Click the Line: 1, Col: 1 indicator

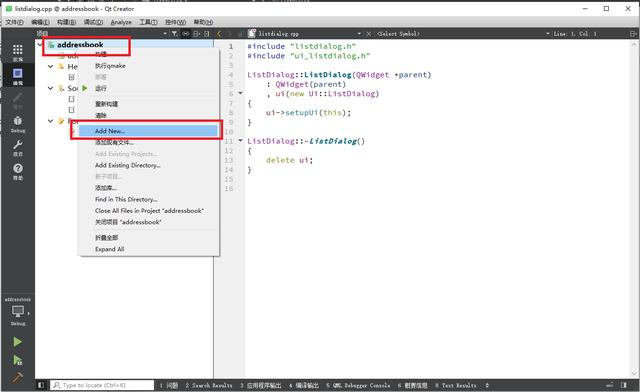pos(576,33)
